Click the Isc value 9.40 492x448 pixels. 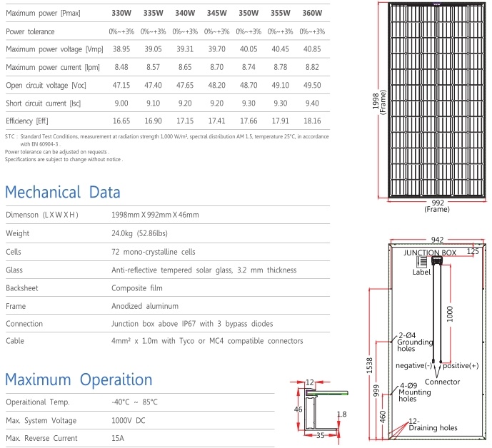point(312,103)
